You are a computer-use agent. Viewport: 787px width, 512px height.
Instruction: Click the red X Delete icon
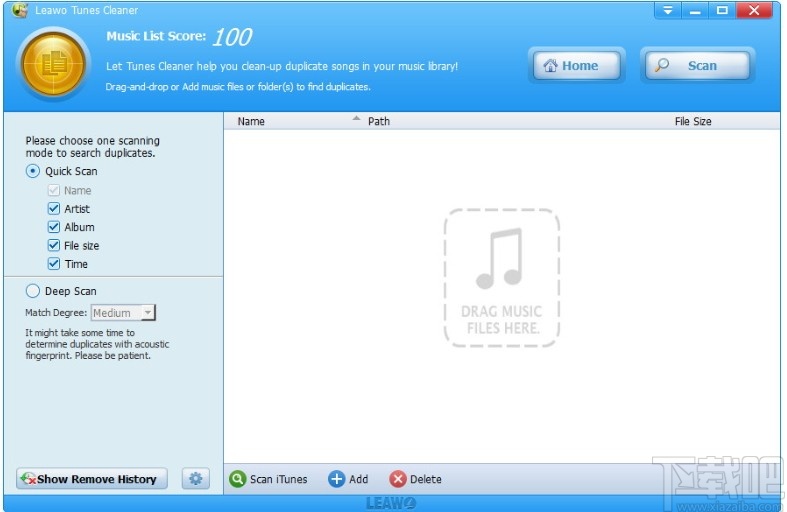pyautogui.click(x=398, y=479)
